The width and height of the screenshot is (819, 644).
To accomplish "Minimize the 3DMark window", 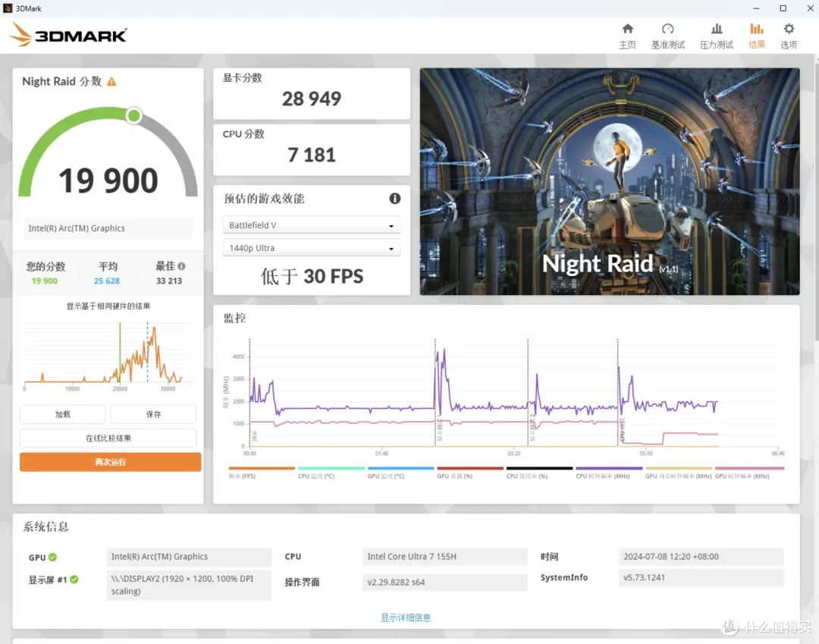I will pos(756,8).
